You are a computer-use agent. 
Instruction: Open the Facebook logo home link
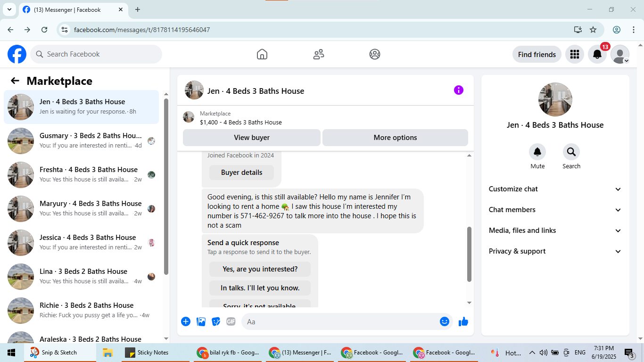coord(17,54)
